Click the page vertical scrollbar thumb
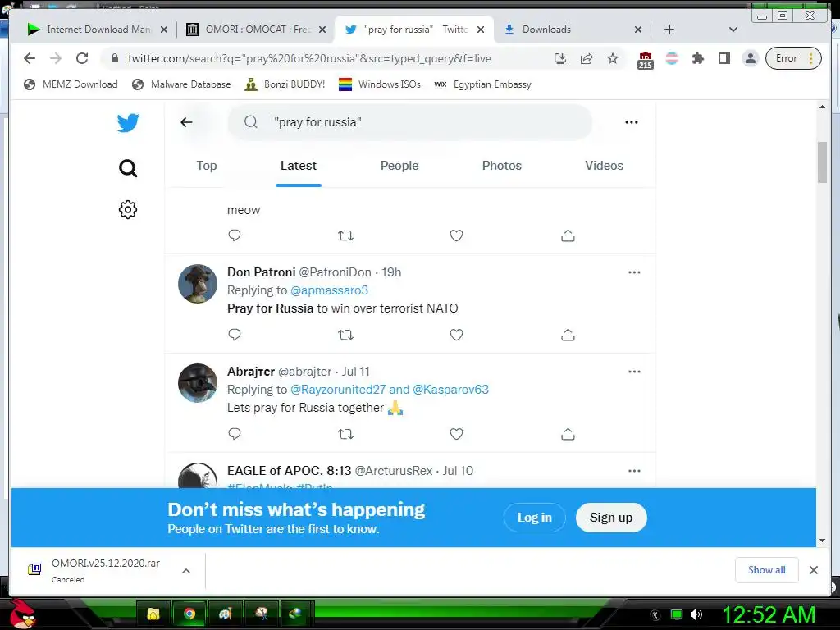840x630 pixels. pyautogui.click(x=822, y=162)
